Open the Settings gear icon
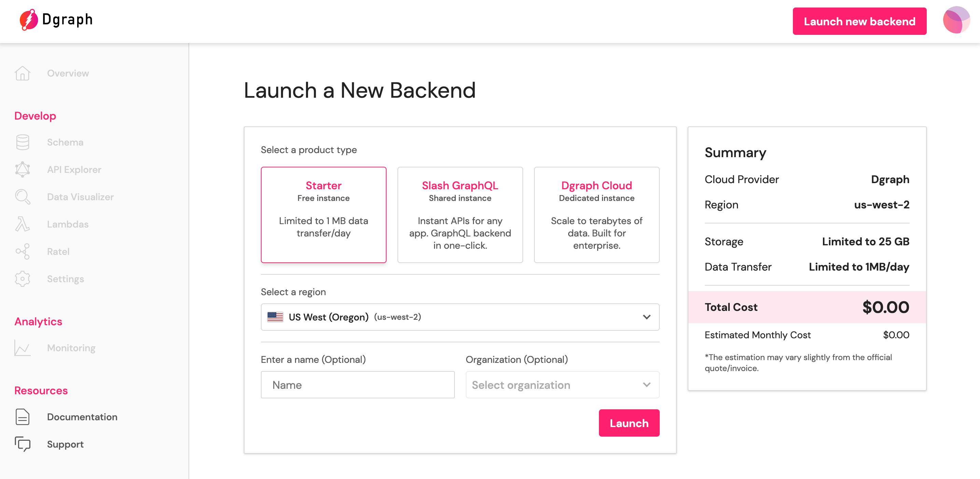Screen dimensions: 980x479 coord(23,279)
